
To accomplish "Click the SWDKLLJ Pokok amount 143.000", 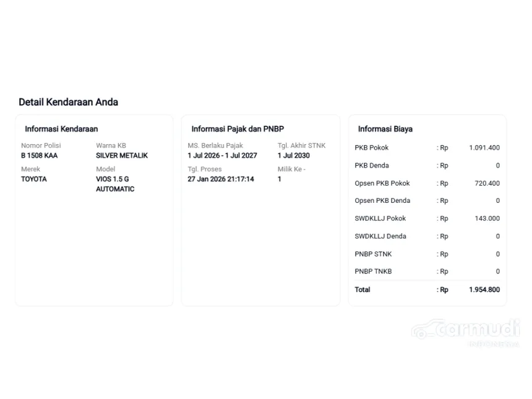I will click(x=487, y=218).
